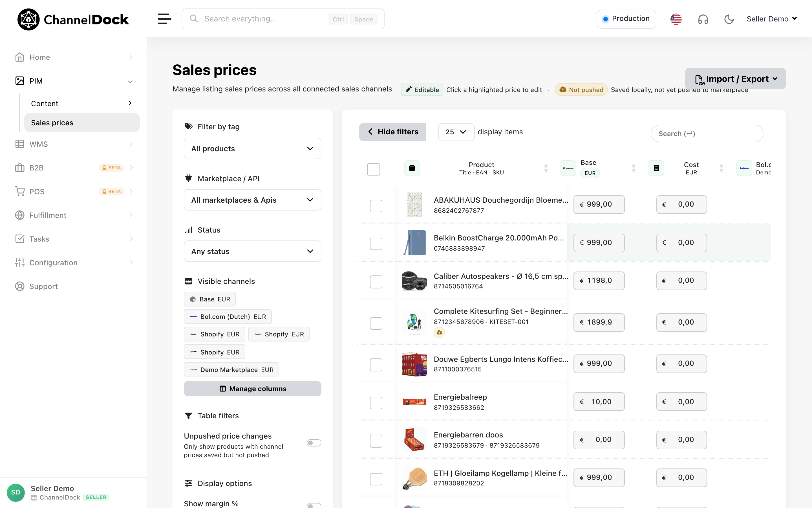Open the Douwe Egberts product thumbnail
The image size is (812, 508).
tap(414, 364)
